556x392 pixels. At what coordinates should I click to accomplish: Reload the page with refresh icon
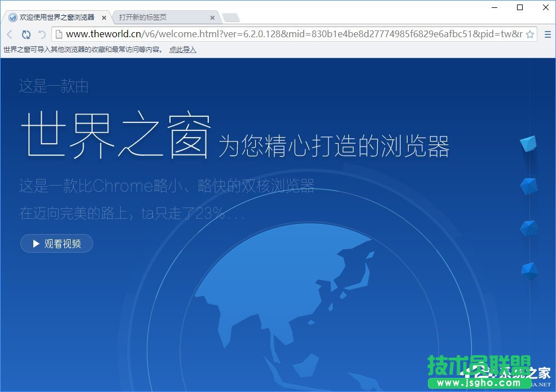26,34
